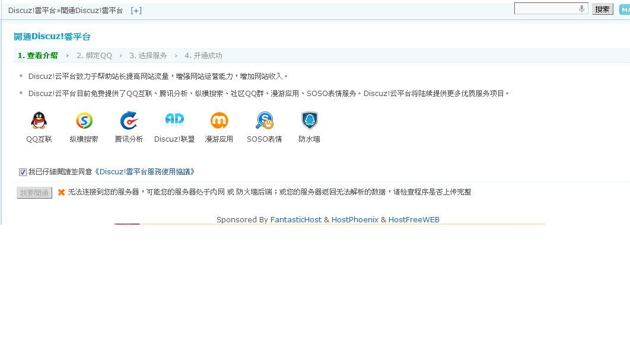This screenshot has width=630, height=364.
Task: Click the 防水墙 shield icon
Action: pyautogui.click(x=310, y=120)
